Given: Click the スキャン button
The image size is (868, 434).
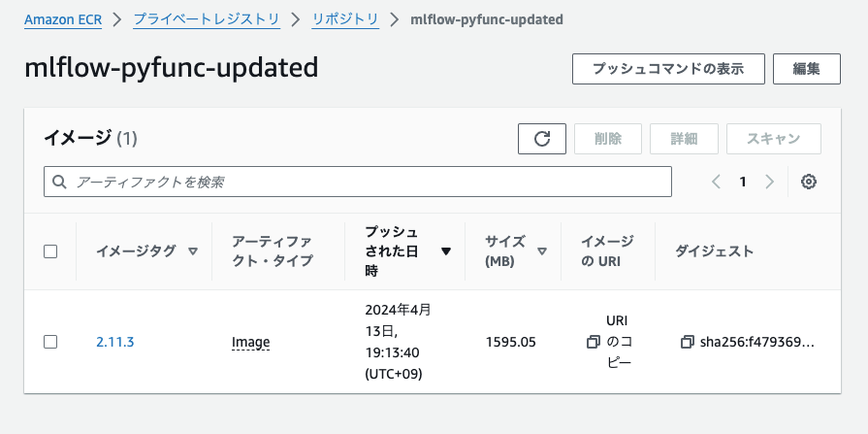Looking at the screenshot, I should [x=773, y=139].
